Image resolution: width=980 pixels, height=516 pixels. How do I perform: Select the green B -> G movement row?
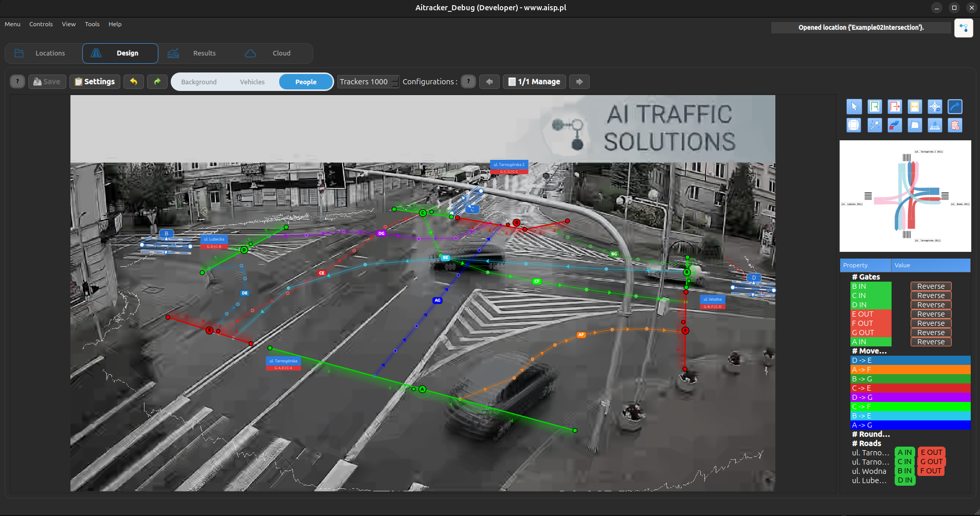[910, 379]
